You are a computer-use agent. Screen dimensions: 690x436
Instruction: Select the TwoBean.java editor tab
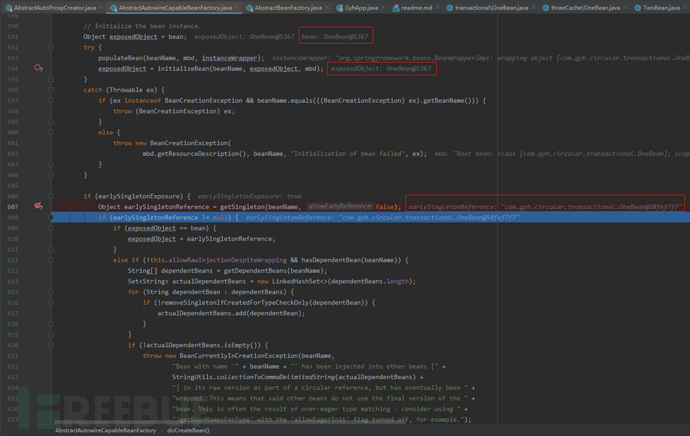660,7
